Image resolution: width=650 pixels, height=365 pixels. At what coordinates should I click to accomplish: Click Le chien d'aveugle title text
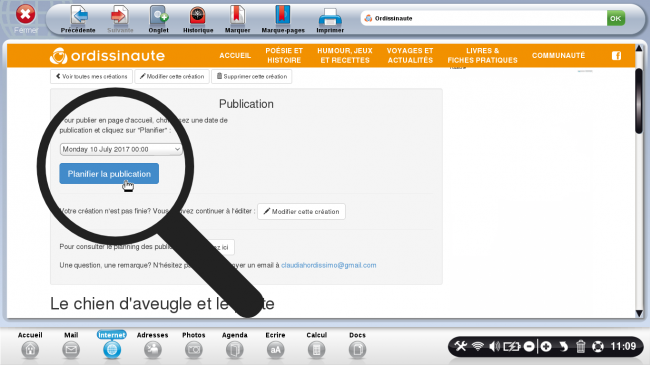tap(162, 304)
